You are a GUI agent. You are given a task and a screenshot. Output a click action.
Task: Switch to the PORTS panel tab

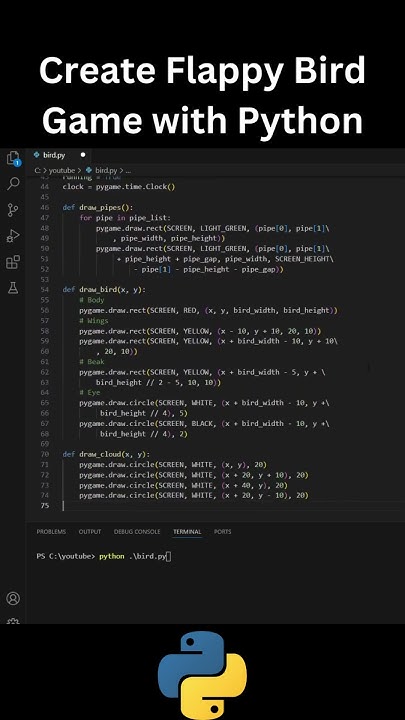(222, 532)
